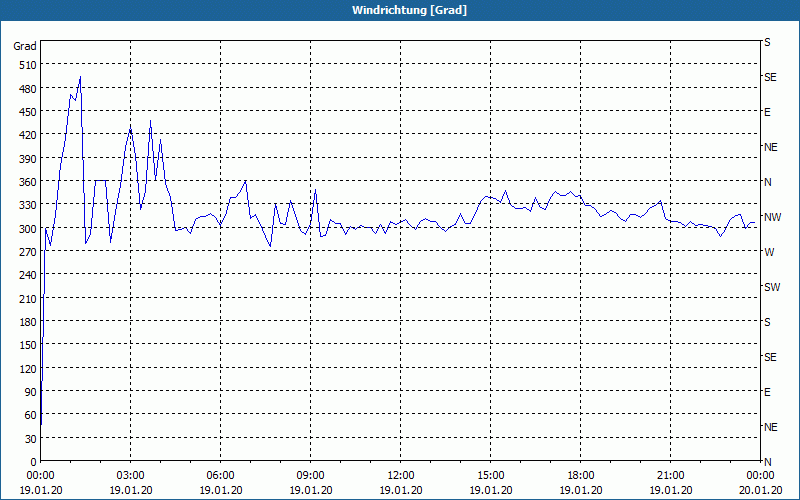
Task: Select the "NE" compass label level with 390
Action: [771, 147]
